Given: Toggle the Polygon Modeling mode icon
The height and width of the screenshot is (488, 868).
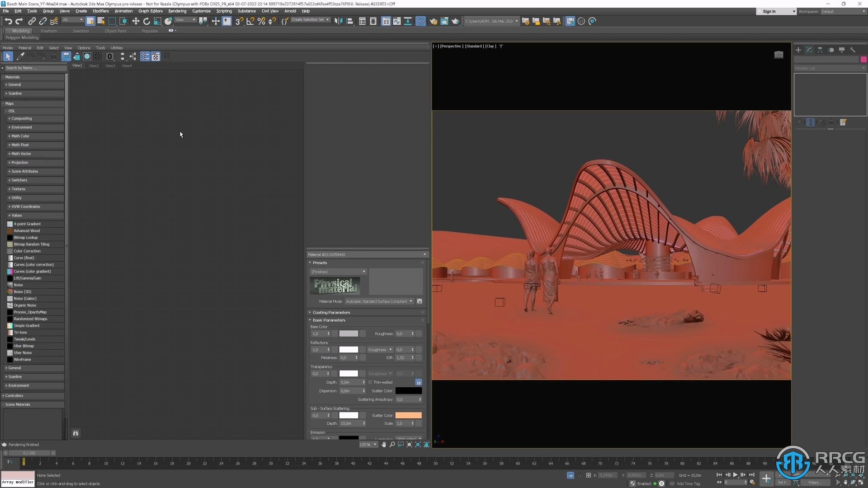Looking at the screenshot, I should (22, 37).
